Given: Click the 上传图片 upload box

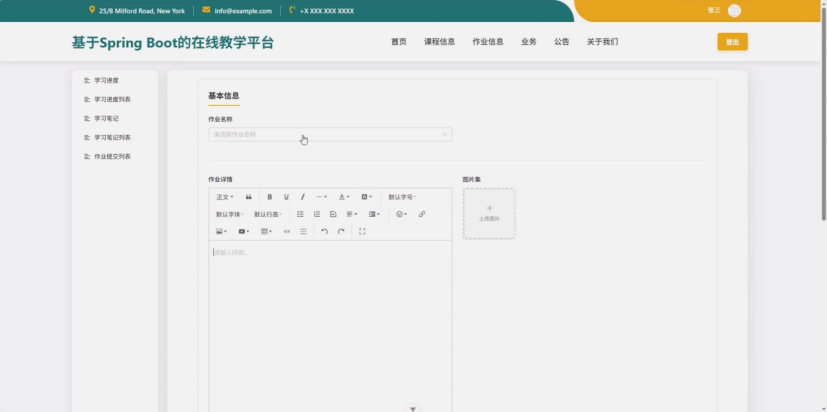Looking at the screenshot, I should (x=489, y=214).
